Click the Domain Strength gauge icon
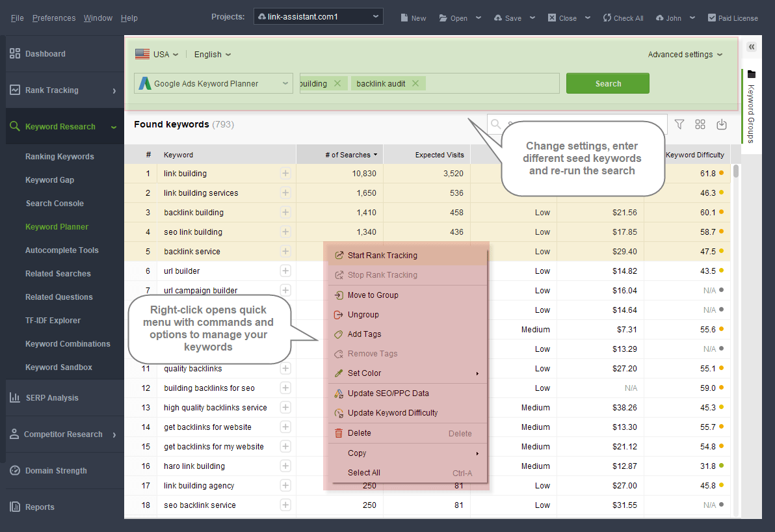The height and width of the screenshot is (532, 775). (x=16, y=470)
